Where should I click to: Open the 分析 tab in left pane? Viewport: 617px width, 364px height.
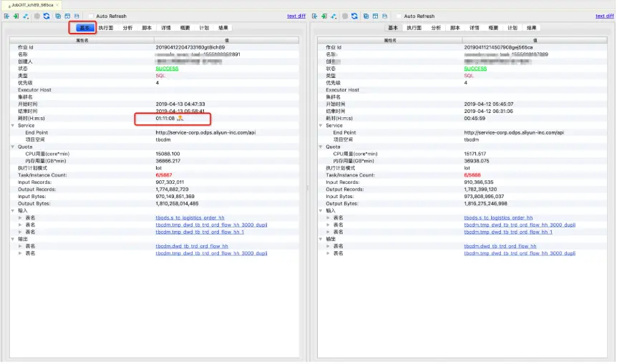(x=127, y=28)
